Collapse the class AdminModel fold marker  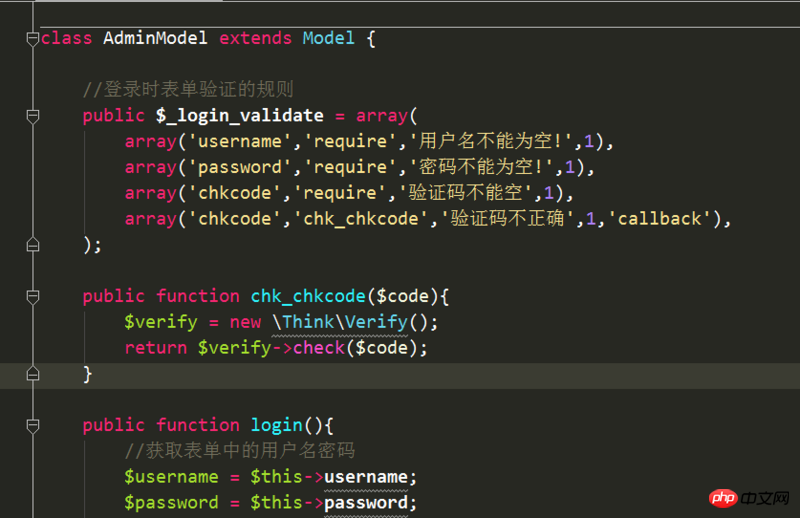pos(33,39)
